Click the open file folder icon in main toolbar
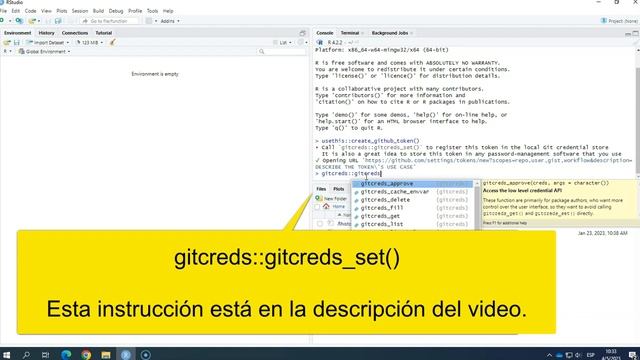The image size is (640, 360). [32, 21]
